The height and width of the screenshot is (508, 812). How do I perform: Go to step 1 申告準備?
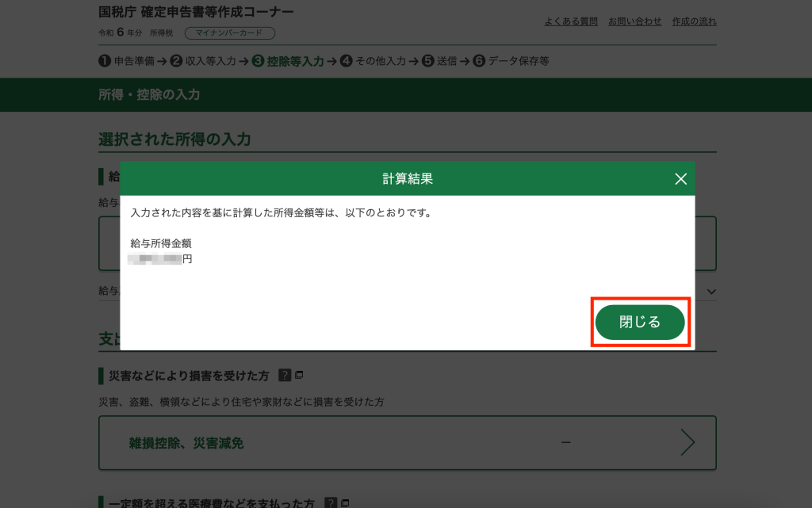pos(127,61)
